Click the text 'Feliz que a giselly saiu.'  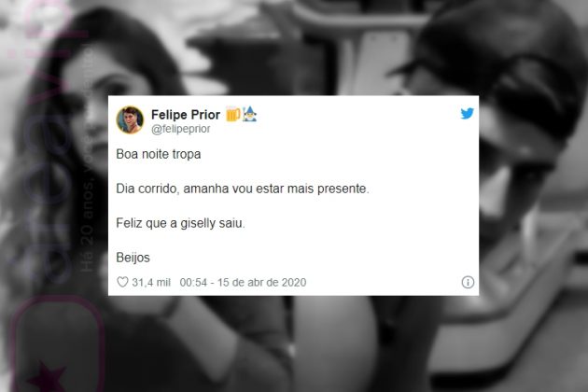[180, 223]
